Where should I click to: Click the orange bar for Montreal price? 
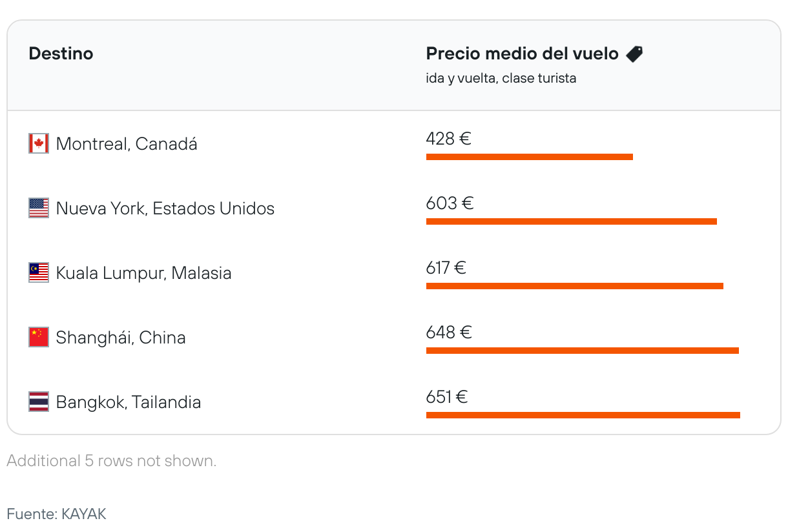pos(529,157)
